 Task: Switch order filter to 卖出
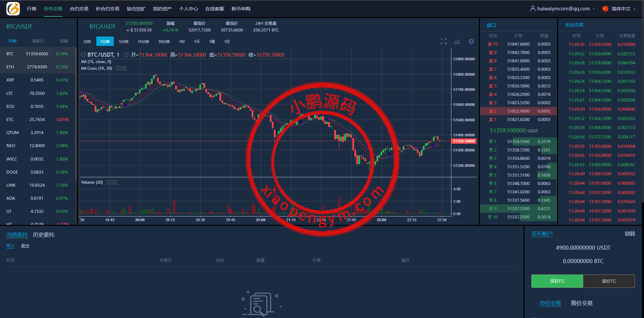[25, 246]
